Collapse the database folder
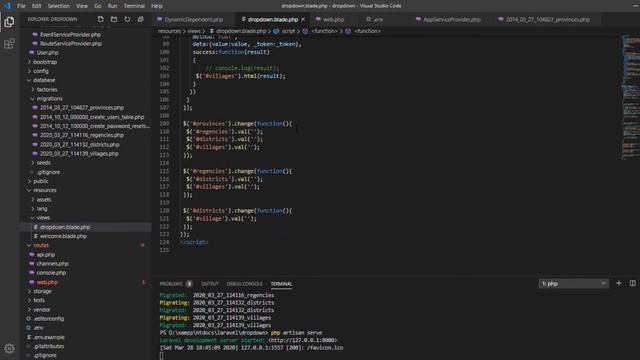Viewport: 640px width, 360px height. pos(44,80)
